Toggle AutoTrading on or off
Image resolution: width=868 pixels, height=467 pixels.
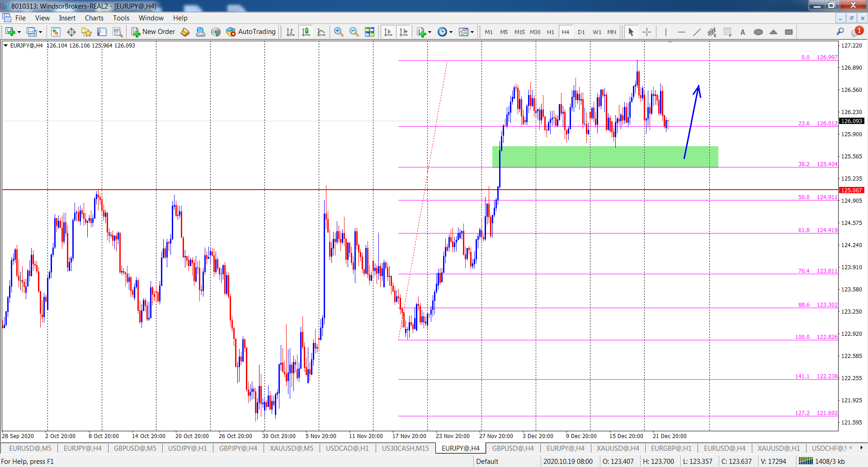tap(251, 32)
